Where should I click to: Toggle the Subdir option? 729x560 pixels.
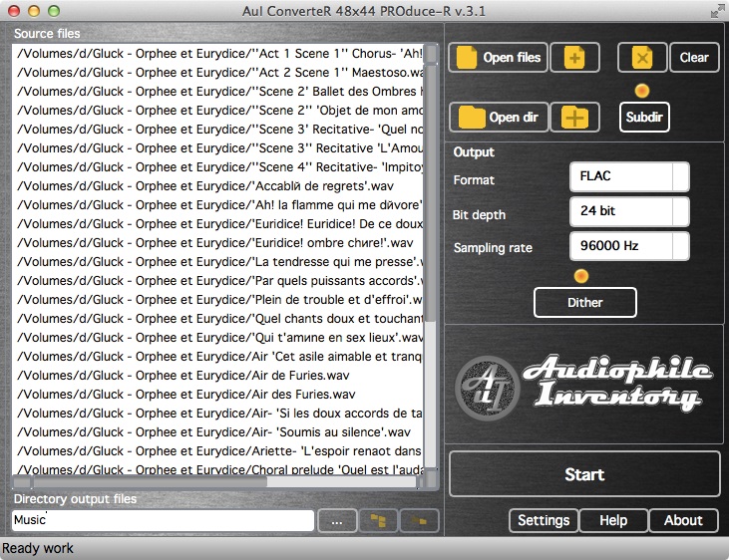click(x=644, y=118)
